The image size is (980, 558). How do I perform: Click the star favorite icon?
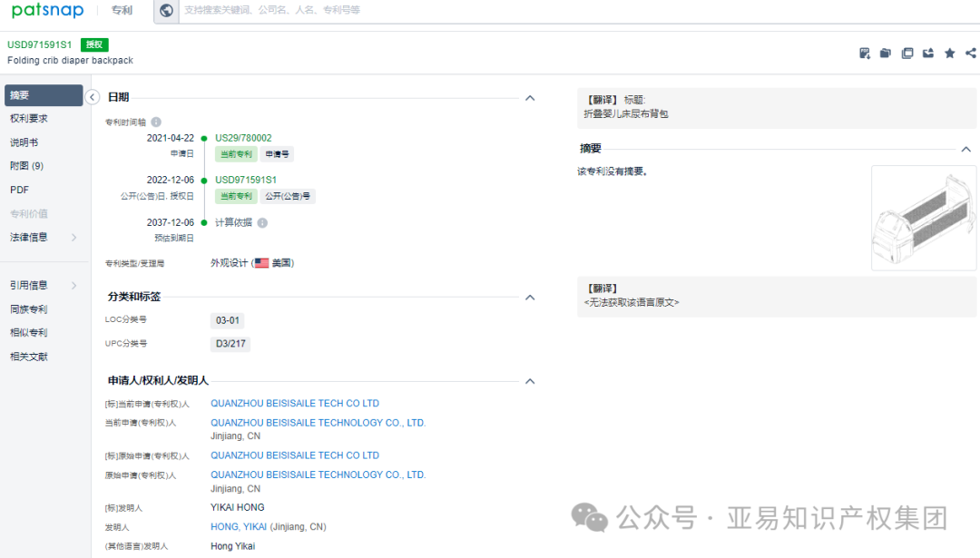pyautogui.click(x=950, y=54)
